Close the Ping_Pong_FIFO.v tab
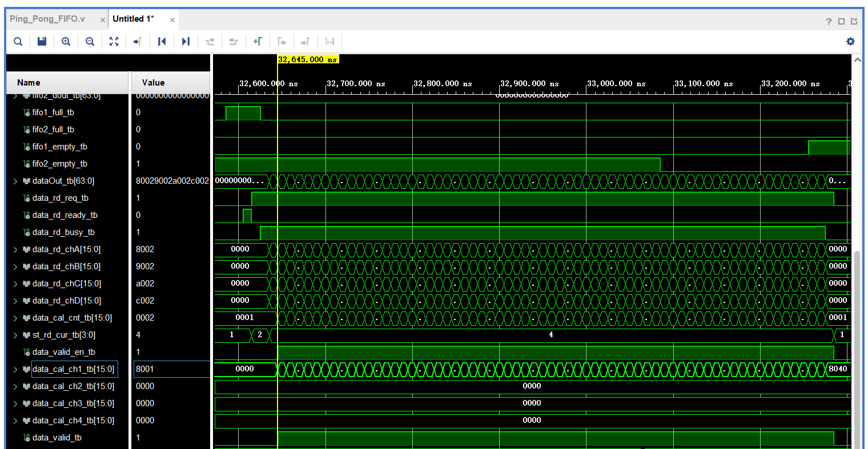 click(103, 20)
